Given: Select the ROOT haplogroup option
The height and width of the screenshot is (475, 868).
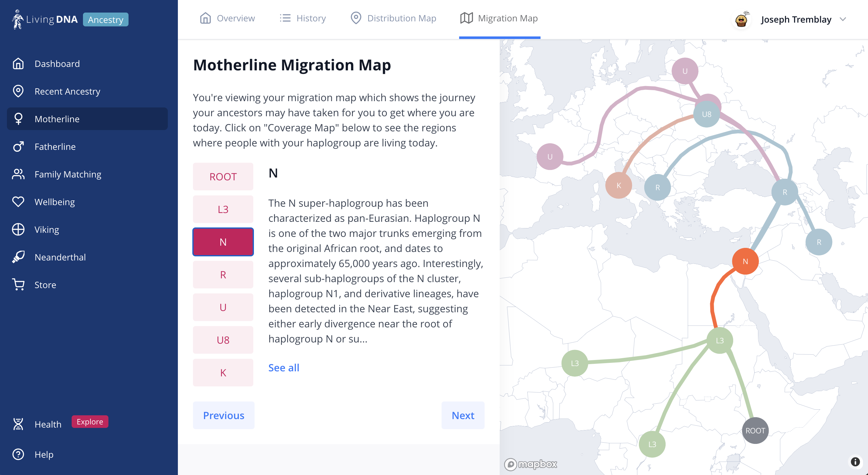Looking at the screenshot, I should coord(223,176).
